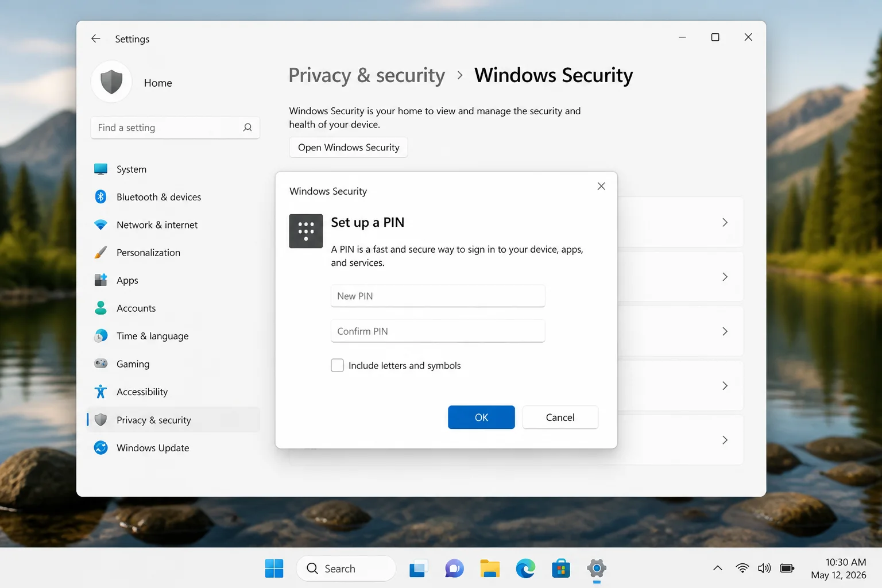Expand the third settings card chevron
Viewport: 882px width, 588px height.
(x=725, y=331)
